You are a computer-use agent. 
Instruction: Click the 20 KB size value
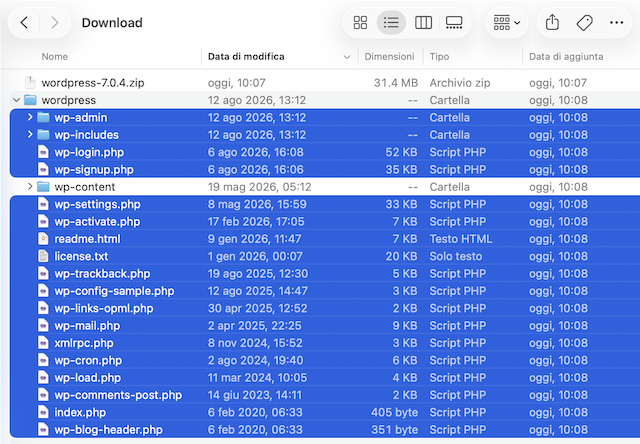402,256
